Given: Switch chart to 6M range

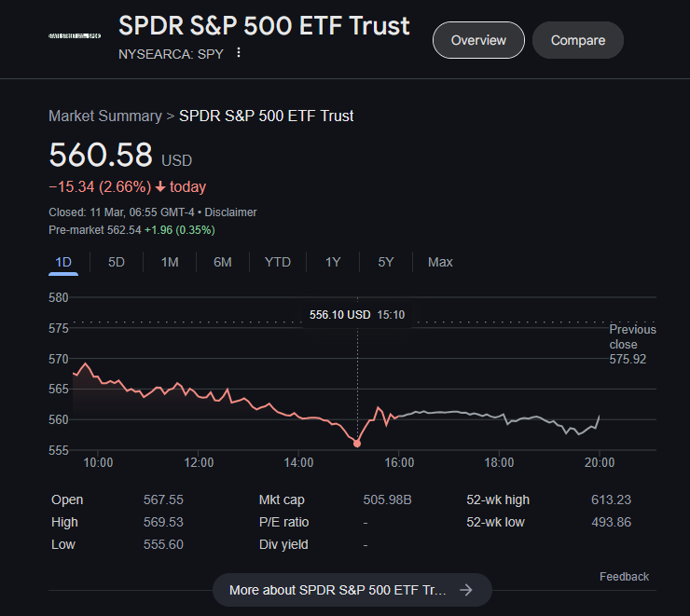Looking at the screenshot, I should [222, 262].
